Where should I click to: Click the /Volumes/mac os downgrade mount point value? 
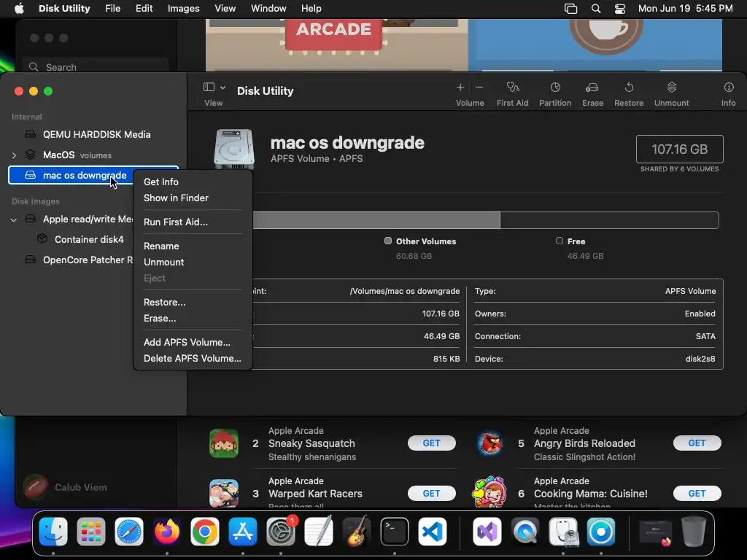point(405,292)
